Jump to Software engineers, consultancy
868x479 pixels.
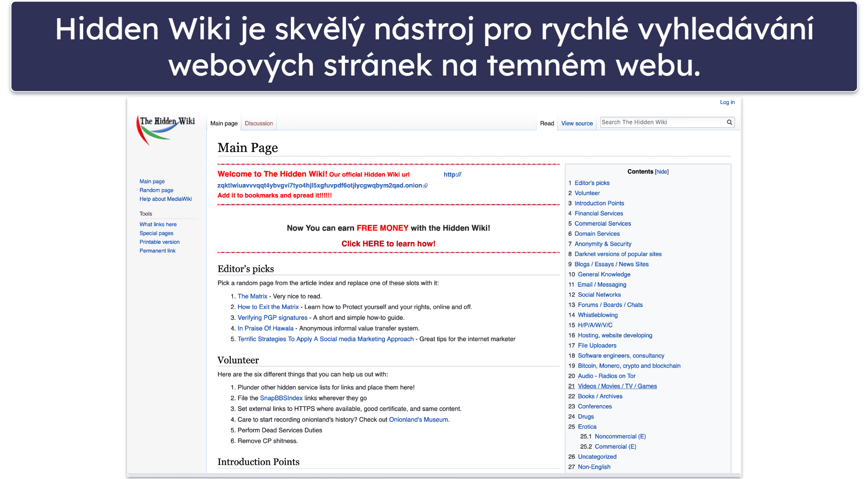click(x=621, y=356)
